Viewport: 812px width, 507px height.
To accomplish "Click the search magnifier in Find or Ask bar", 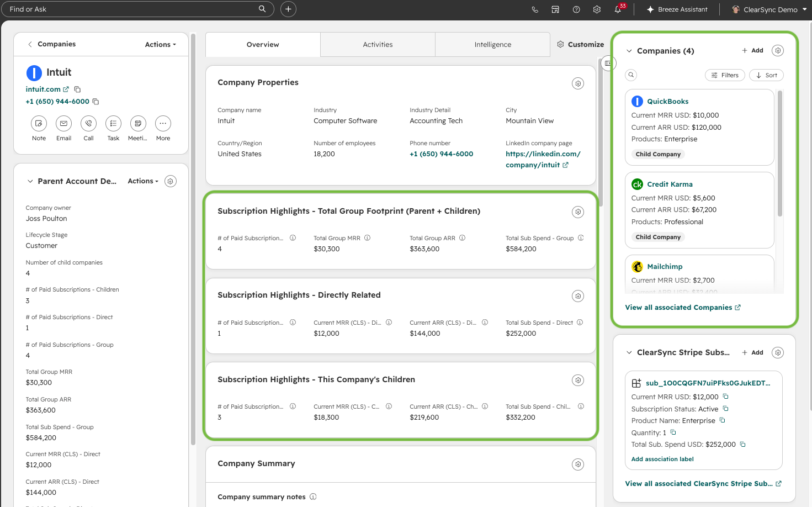I will tap(262, 9).
